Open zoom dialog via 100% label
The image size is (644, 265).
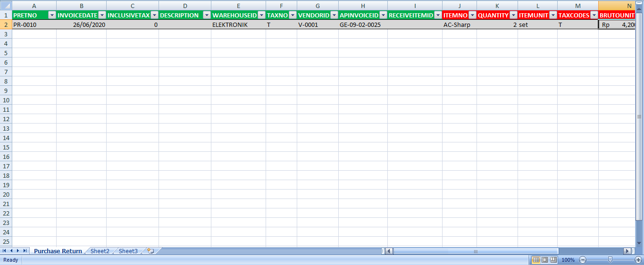click(x=568, y=260)
